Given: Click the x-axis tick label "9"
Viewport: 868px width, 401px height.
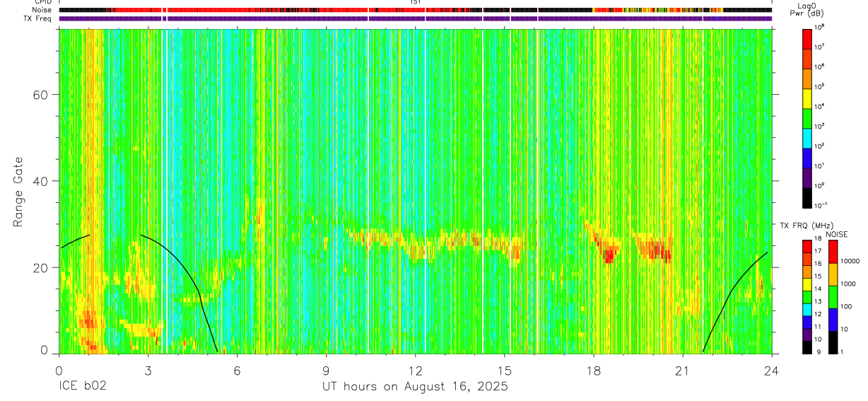Looking at the screenshot, I should pos(327,370).
